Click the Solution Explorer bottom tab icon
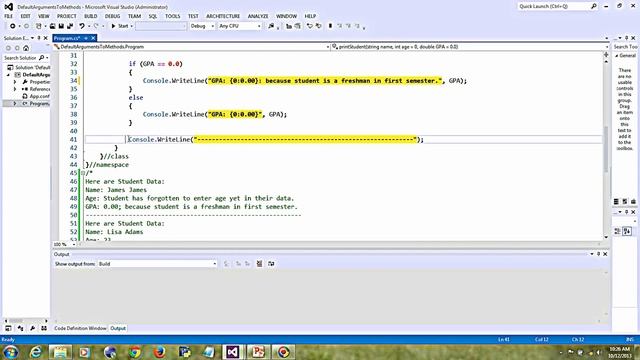Screen dimensions: 640x360 tap(8, 328)
